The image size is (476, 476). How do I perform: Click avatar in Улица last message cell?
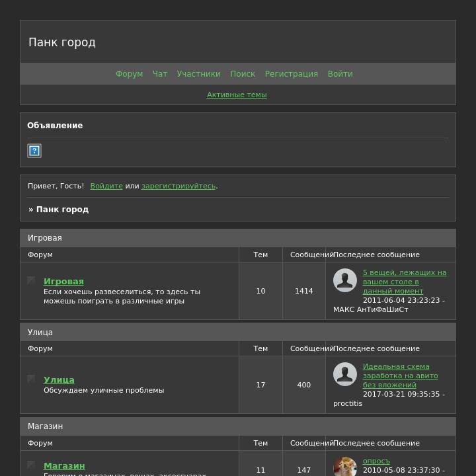click(x=345, y=374)
